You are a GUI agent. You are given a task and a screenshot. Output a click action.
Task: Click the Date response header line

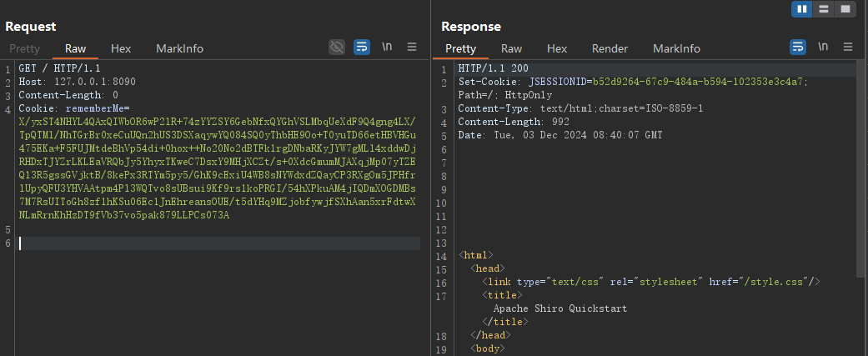point(560,135)
